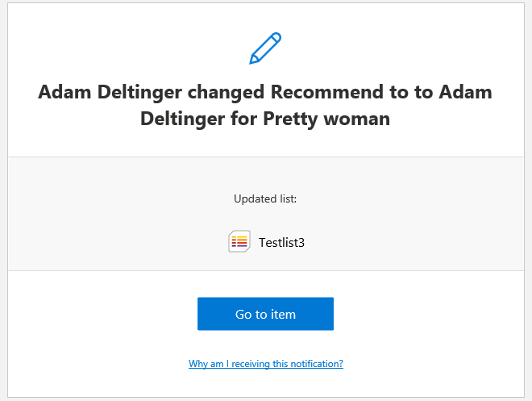
Task: Click the Testlist3 list icon
Action: (x=239, y=241)
